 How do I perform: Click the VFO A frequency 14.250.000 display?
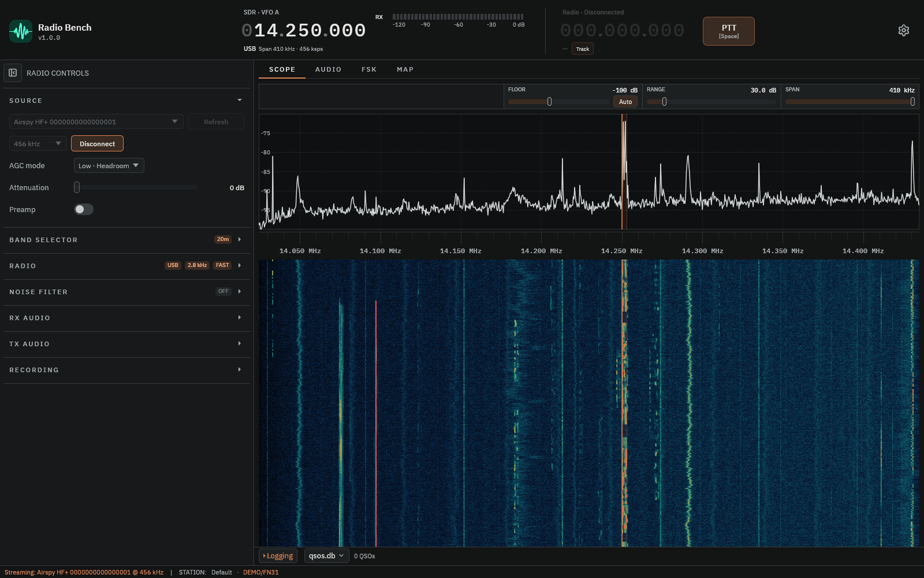[304, 31]
